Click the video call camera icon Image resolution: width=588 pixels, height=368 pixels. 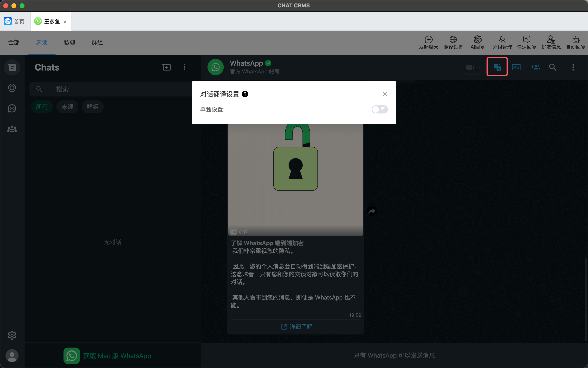(470, 67)
